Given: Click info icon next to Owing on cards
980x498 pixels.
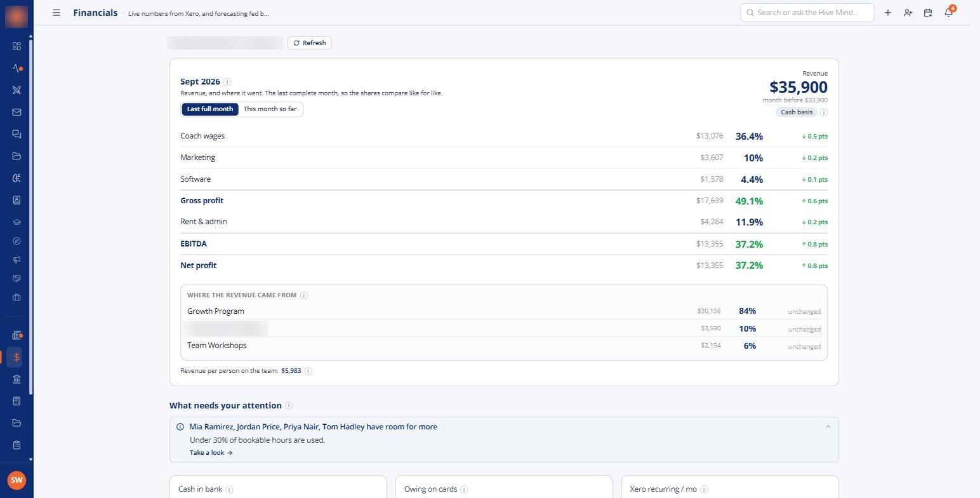Looking at the screenshot, I should click(x=464, y=490).
